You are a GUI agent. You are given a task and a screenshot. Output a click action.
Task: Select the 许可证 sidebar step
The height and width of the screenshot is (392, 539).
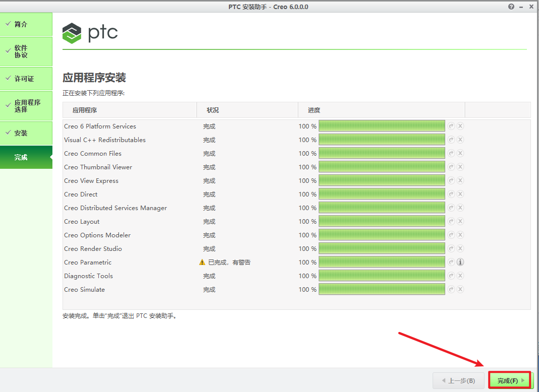(x=26, y=79)
